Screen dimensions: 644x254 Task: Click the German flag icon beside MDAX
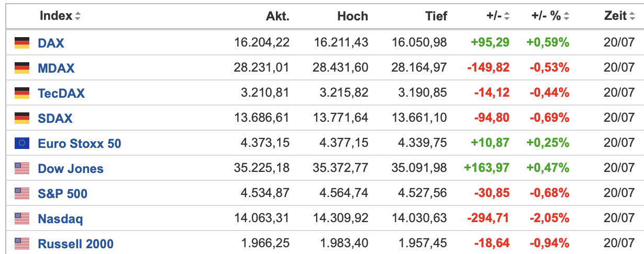coord(22,68)
